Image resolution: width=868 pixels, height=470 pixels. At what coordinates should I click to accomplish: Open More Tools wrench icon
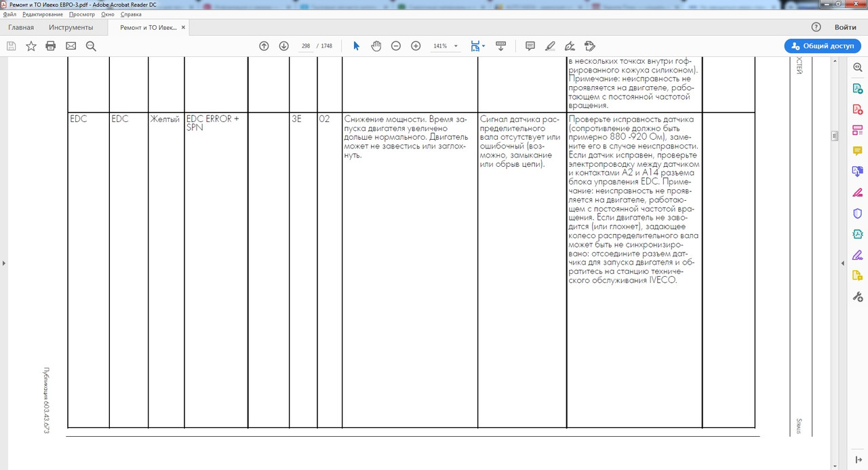coord(857,297)
